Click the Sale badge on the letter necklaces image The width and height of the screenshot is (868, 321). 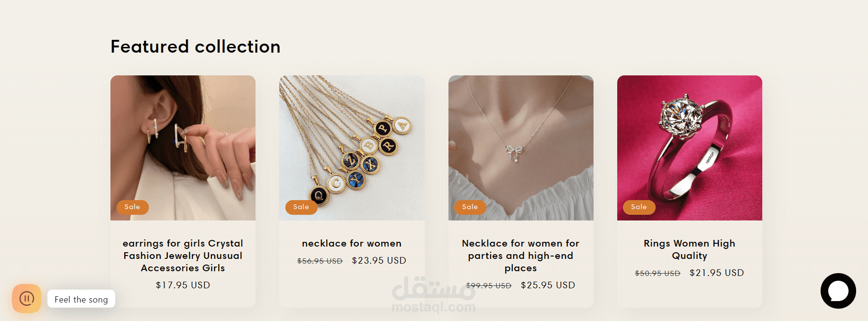[302, 207]
